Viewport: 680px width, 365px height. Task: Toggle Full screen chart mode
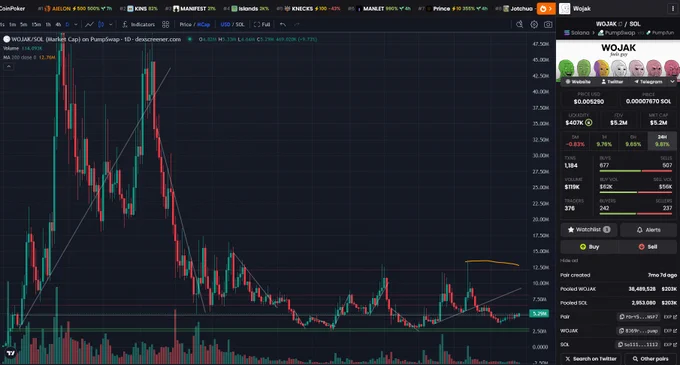pos(262,24)
